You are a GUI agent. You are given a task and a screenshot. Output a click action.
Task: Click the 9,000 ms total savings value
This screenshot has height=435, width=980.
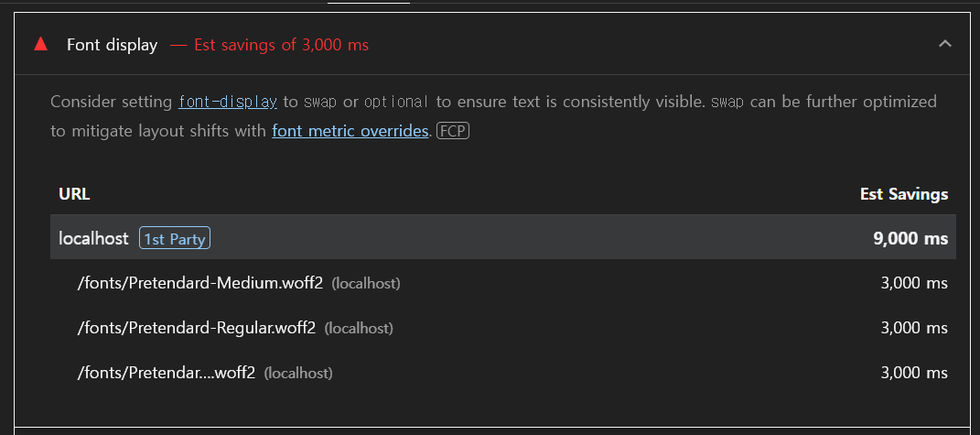click(x=910, y=238)
